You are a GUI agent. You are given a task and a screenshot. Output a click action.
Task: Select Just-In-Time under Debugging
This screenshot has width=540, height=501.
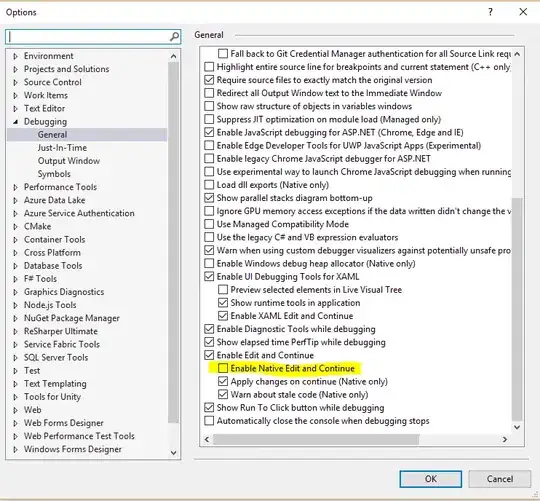62,148
